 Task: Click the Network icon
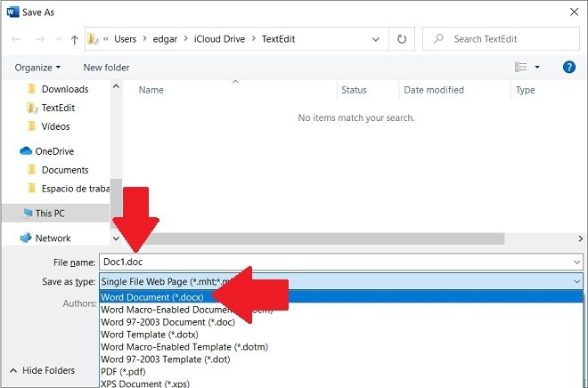[x=26, y=238]
